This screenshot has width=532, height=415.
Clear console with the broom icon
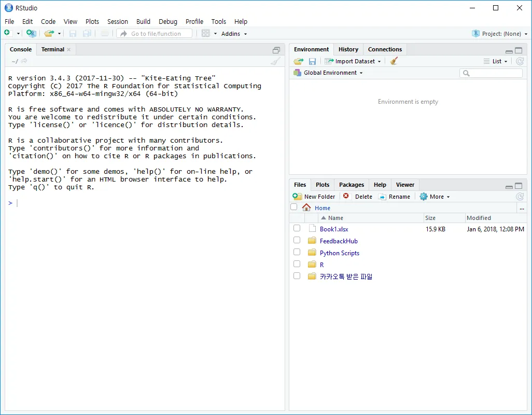(x=276, y=61)
